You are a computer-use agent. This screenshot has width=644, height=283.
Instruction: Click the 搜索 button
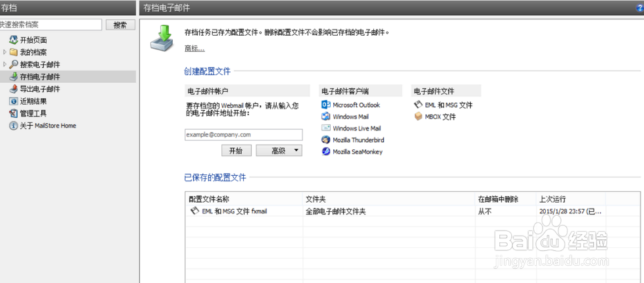pyautogui.click(x=120, y=24)
